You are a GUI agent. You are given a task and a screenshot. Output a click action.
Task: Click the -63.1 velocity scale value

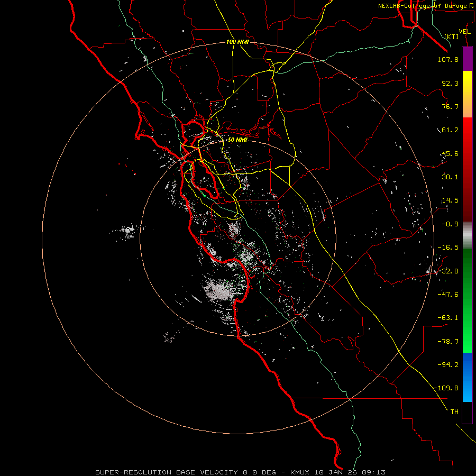(x=448, y=318)
